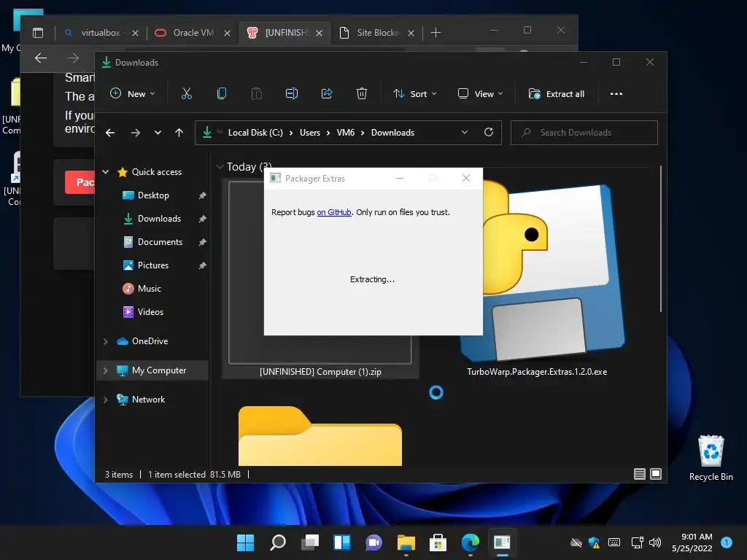Switch to the virtualbox browser tab
747x560 pixels.
pos(101,32)
